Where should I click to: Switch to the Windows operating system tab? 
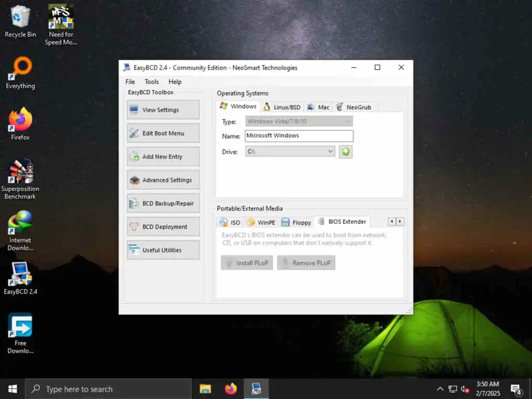tap(238, 106)
